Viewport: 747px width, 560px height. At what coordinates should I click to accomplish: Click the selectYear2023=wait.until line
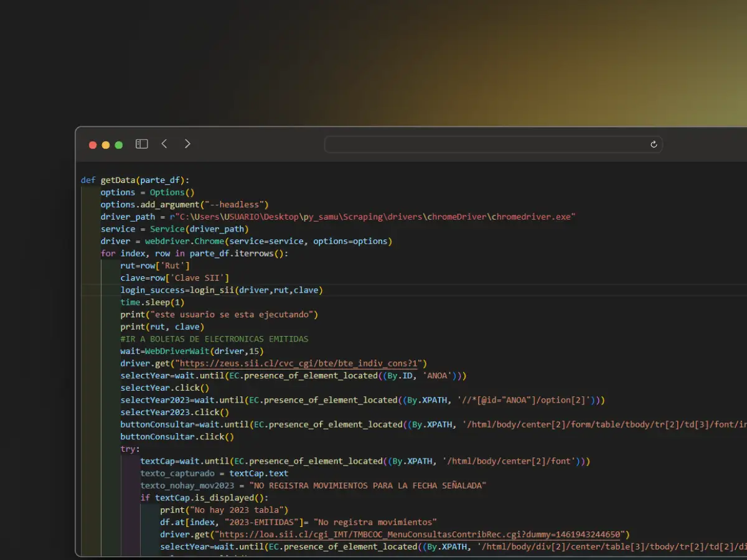362,399
